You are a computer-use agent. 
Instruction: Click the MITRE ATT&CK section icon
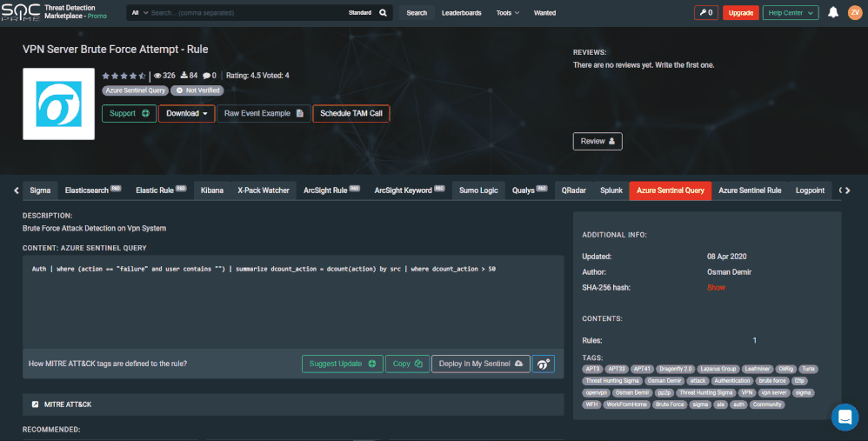point(36,404)
